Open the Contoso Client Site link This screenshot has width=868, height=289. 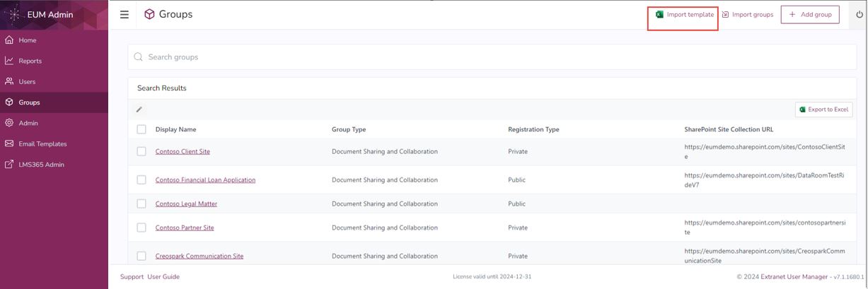tap(183, 151)
